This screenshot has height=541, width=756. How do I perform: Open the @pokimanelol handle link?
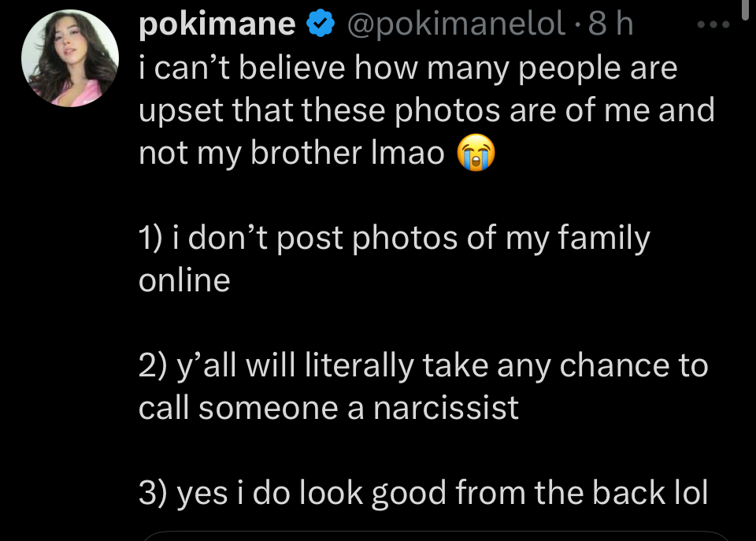point(456,25)
